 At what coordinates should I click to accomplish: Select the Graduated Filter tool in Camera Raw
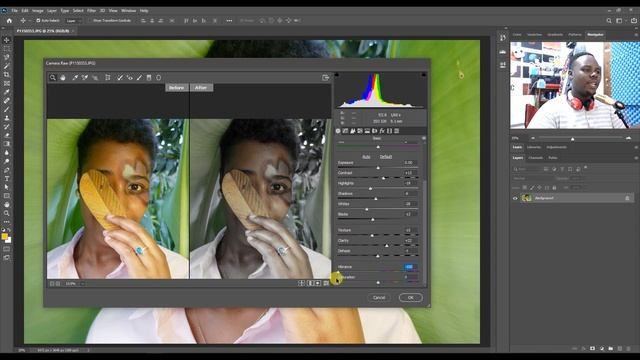tap(149, 78)
